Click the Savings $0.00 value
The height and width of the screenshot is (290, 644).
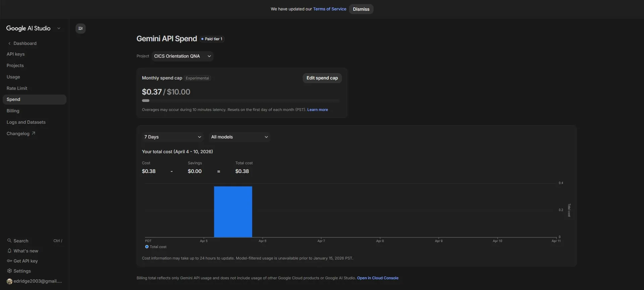point(195,171)
